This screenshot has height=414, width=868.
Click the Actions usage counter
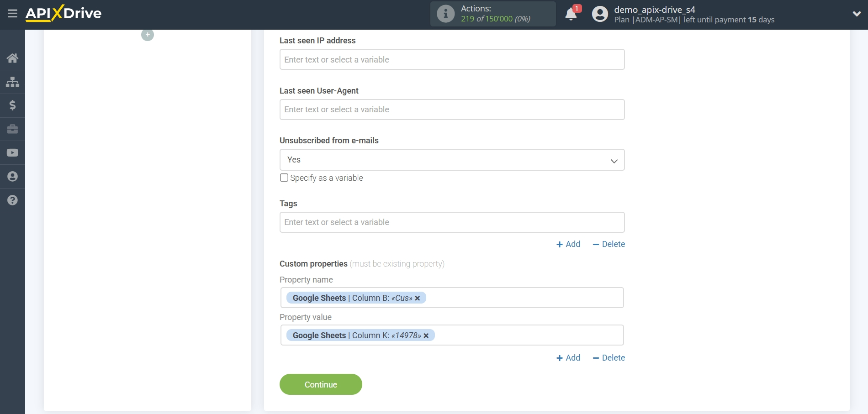[x=492, y=14]
